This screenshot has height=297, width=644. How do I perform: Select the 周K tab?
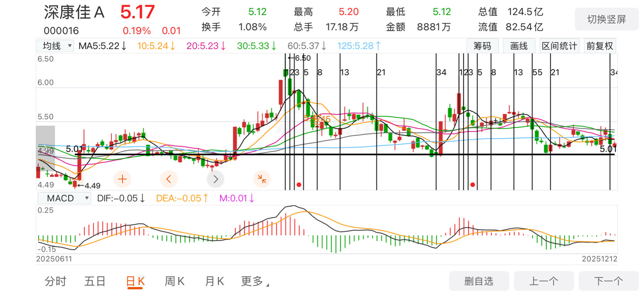(174, 281)
